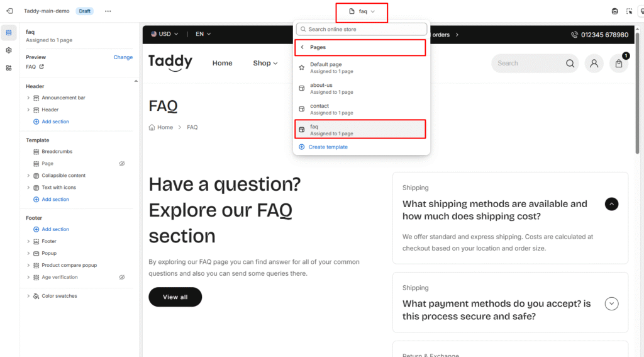Select the Sections icon in left rail
Screen dimensions: 644x357
(x=9, y=33)
